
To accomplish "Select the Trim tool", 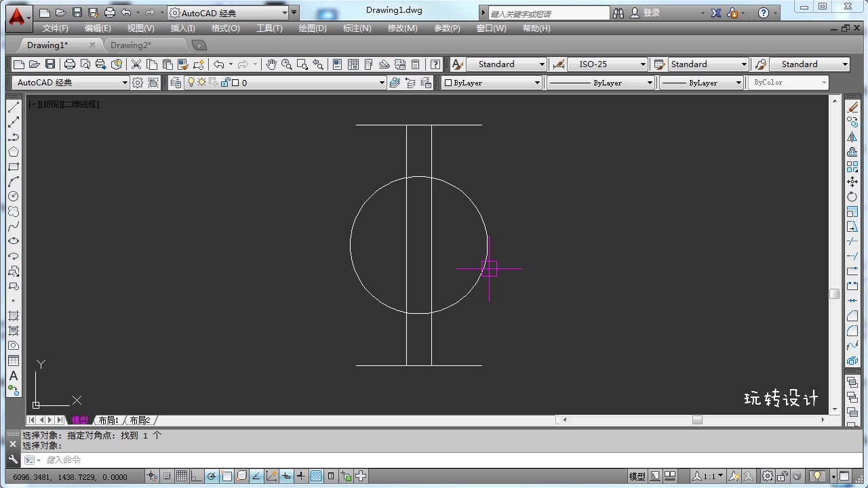I will (x=852, y=241).
